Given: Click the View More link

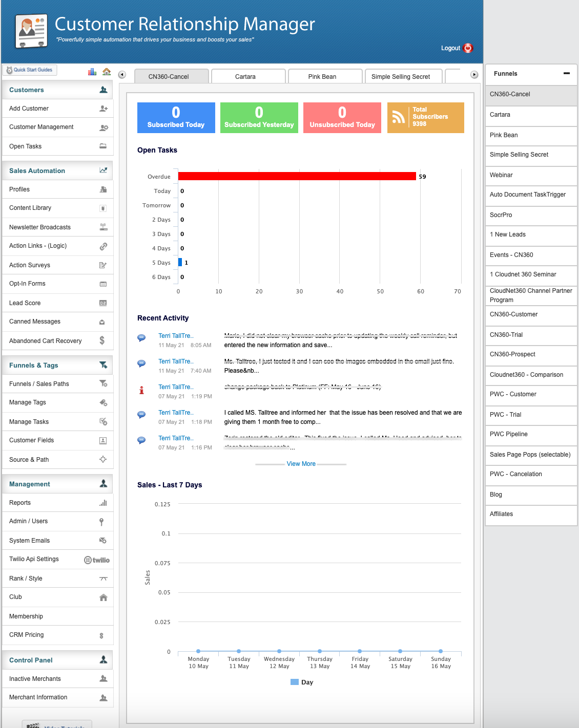Looking at the screenshot, I should [301, 464].
